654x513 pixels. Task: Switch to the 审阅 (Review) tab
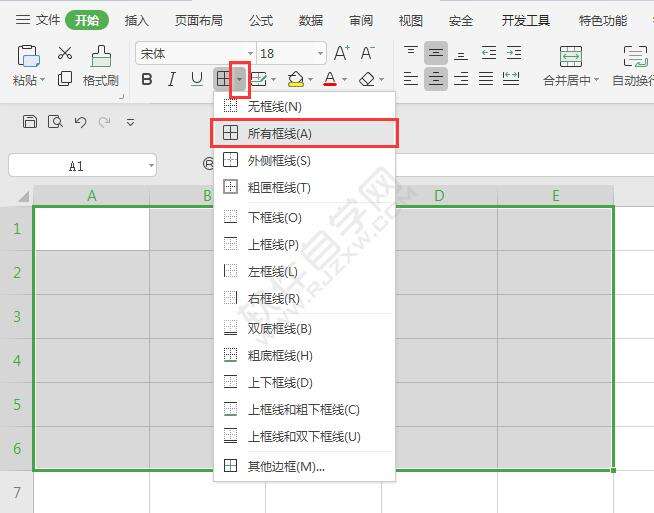pos(361,20)
